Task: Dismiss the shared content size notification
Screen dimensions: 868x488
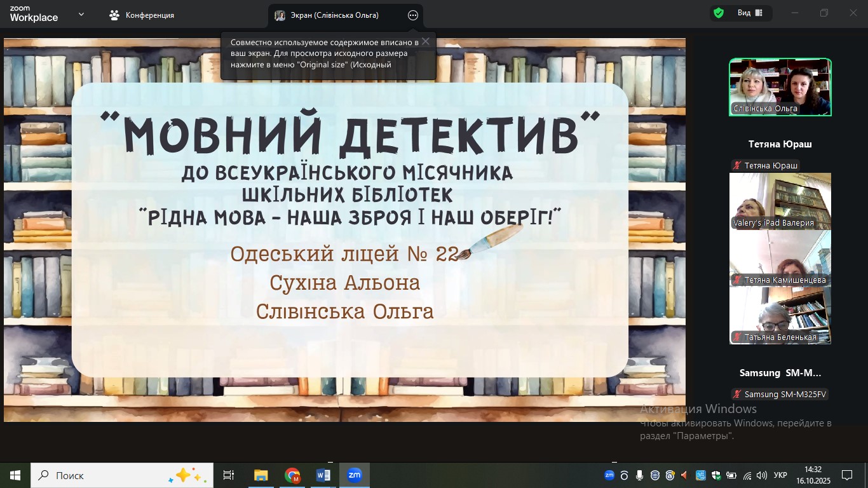Action: (x=425, y=42)
